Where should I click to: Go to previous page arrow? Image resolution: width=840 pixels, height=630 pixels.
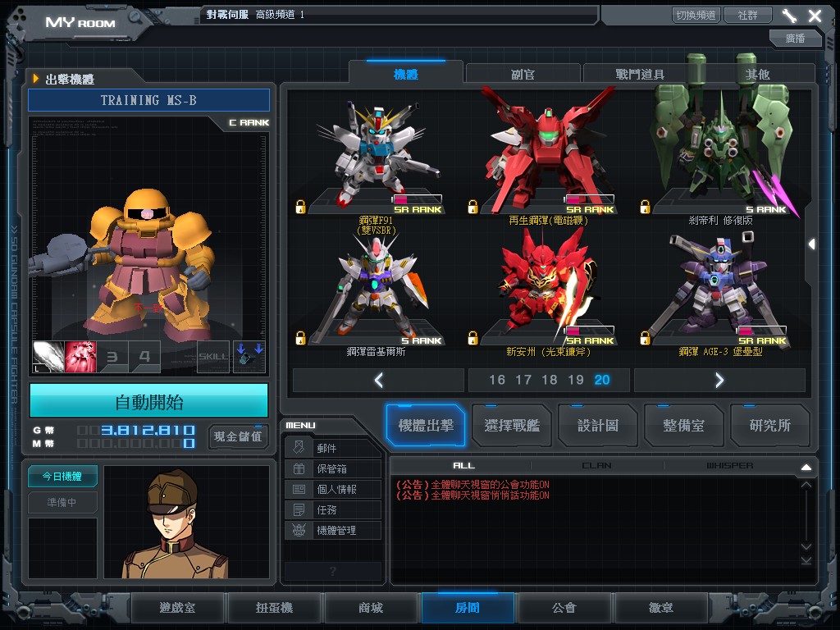pos(378,381)
